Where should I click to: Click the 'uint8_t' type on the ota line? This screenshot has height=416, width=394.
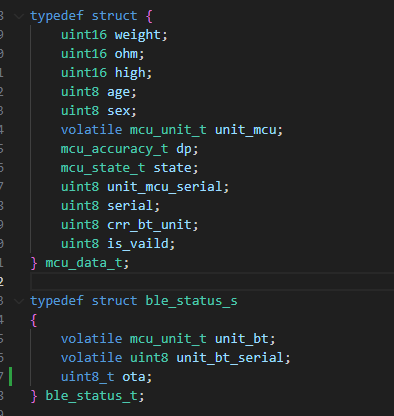click(x=87, y=377)
